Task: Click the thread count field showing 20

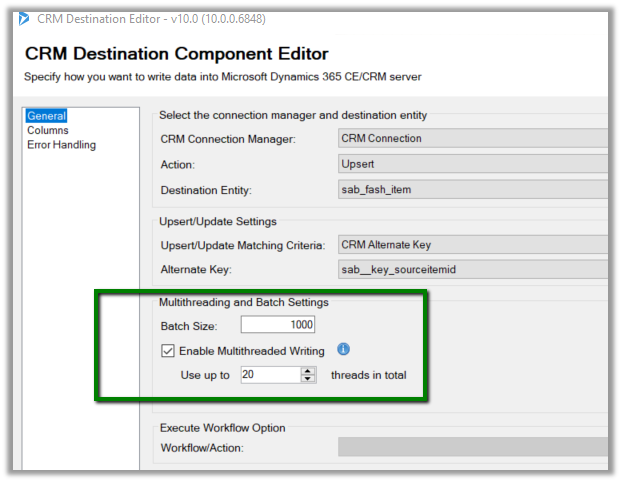Action: 270,375
